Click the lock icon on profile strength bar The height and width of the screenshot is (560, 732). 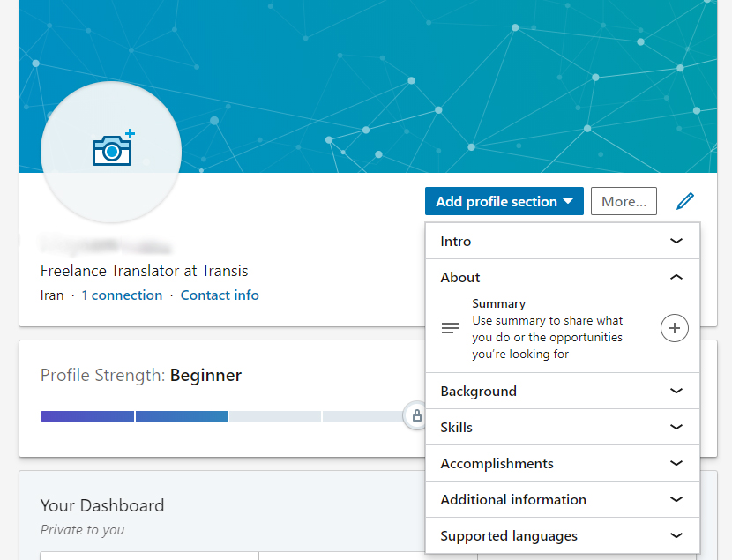tap(416, 415)
